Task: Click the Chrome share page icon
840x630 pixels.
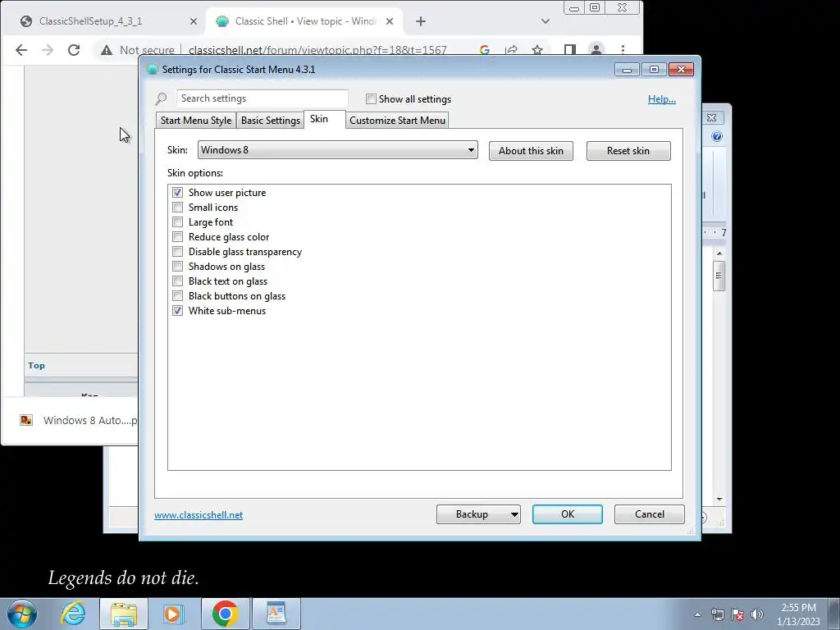Action: click(511, 50)
